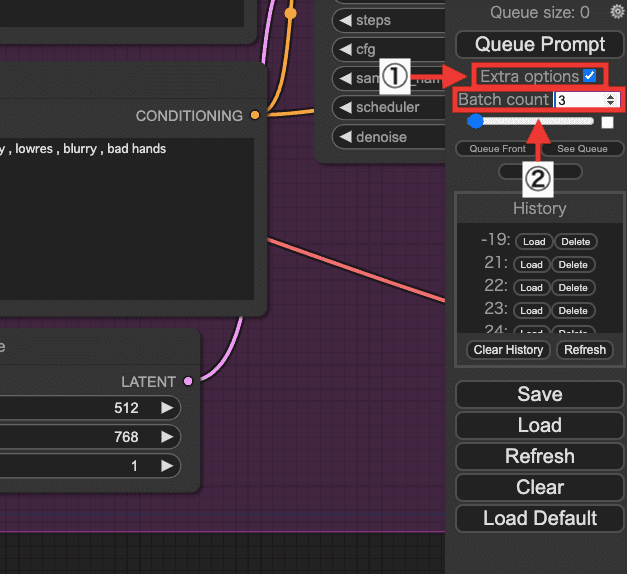Open settings via the gear icon
The height and width of the screenshot is (574, 627).
[x=618, y=12]
